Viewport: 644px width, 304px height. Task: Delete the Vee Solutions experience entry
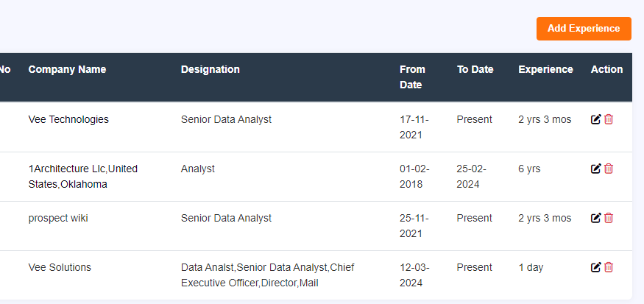tap(609, 267)
